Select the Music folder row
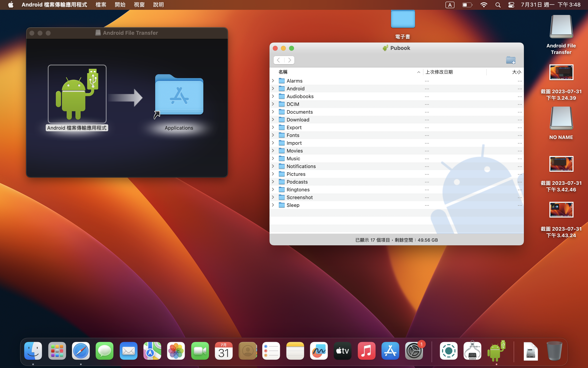Viewport: 588px width, 368px height. point(396,159)
